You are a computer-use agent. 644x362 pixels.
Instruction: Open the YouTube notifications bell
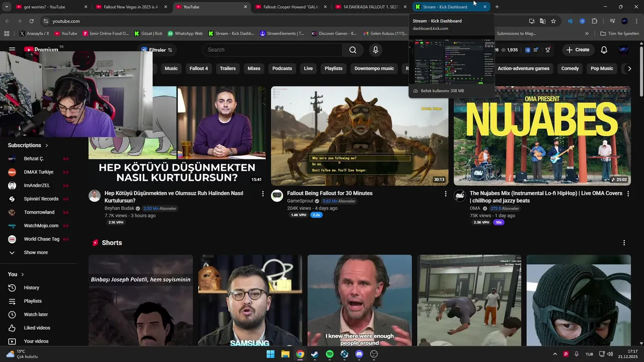point(604,50)
